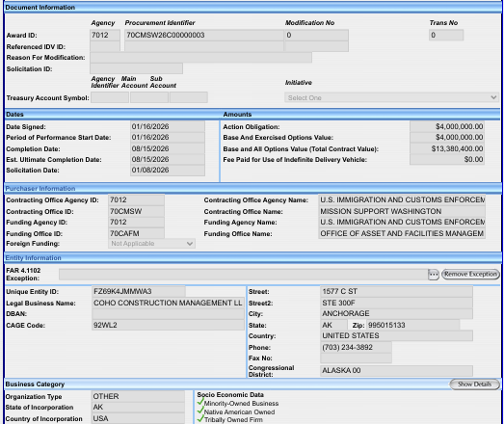
Task: Click the Street field 1577 C ST
Action: click(x=397, y=292)
